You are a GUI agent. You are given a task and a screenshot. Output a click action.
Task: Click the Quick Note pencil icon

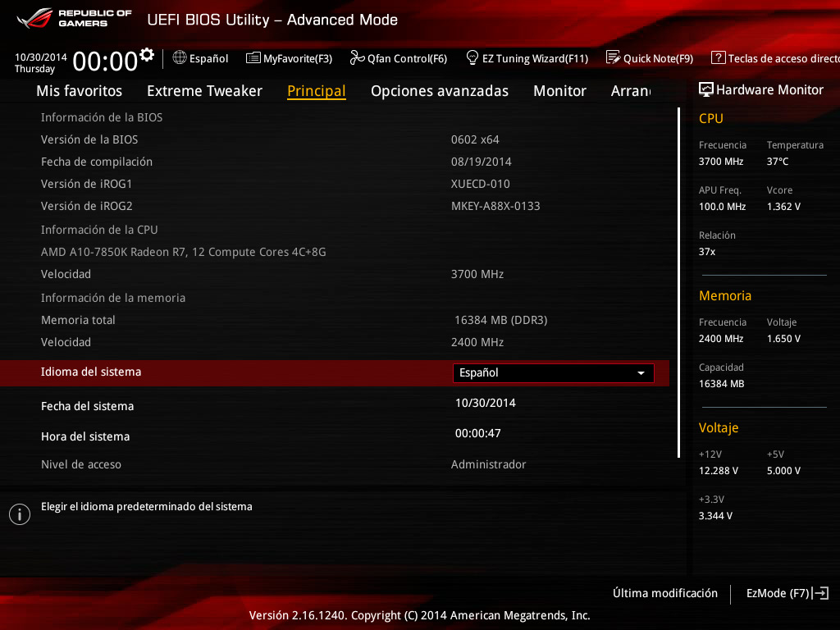point(613,58)
